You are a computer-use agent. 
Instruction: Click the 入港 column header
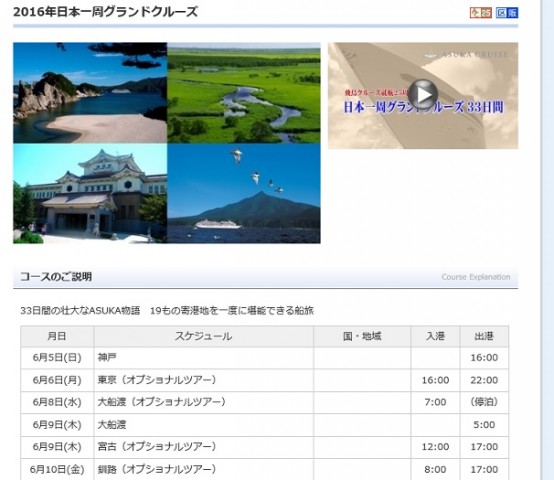435,336
